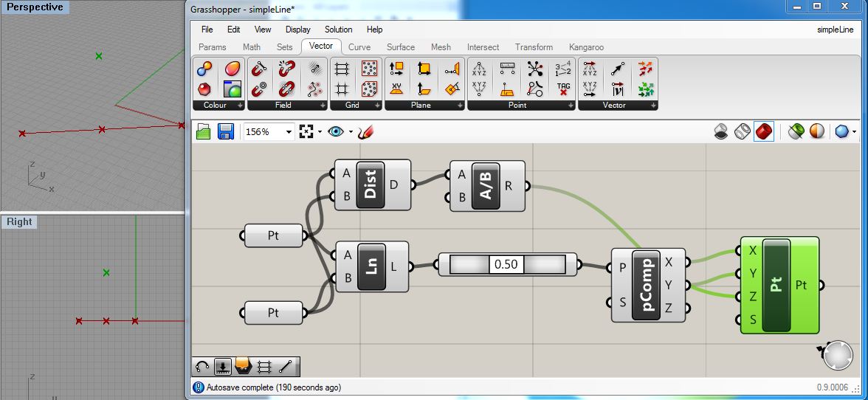Zoom extents with the frame icon
The width and height of the screenshot is (868, 400).
[306, 131]
